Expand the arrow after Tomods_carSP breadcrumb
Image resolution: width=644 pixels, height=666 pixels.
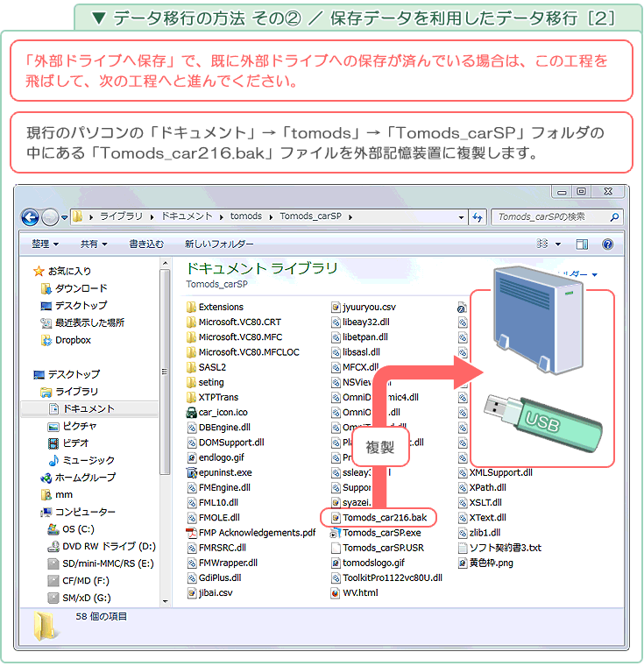350,217
